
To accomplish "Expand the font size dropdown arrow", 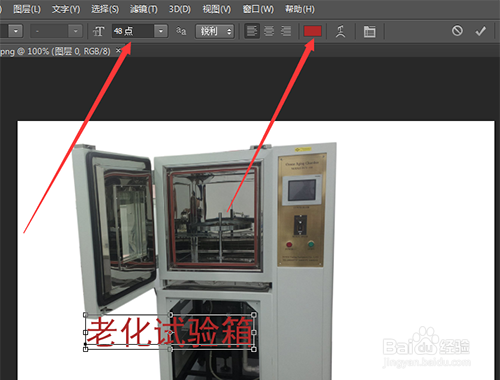I will (x=161, y=31).
